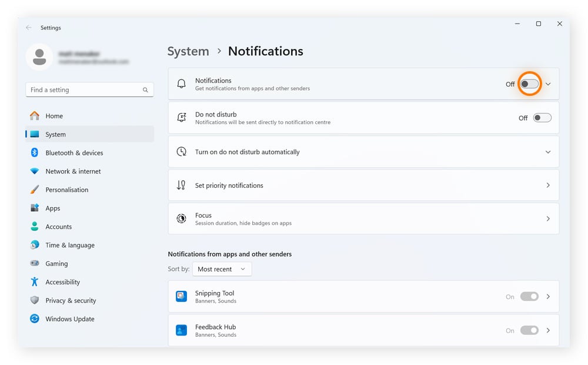
Task: Click the Windows Update icon in sidebar
Action: coord(35,319)
